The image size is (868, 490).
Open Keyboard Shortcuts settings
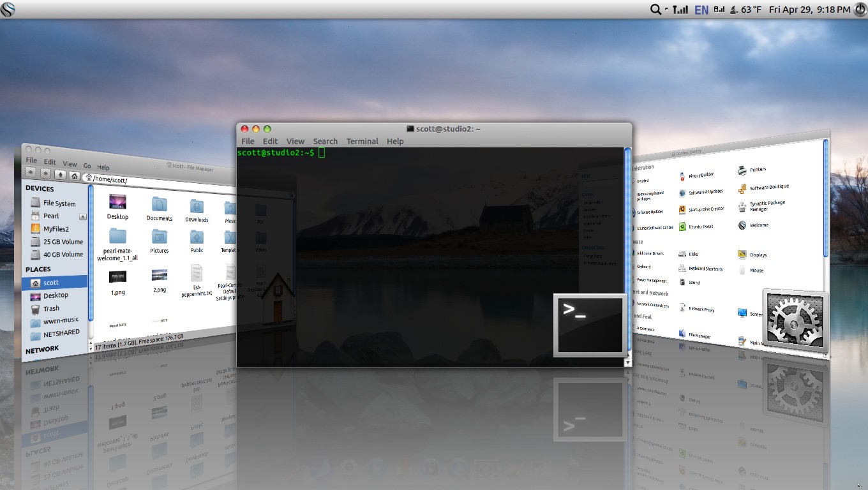[706, 269]
